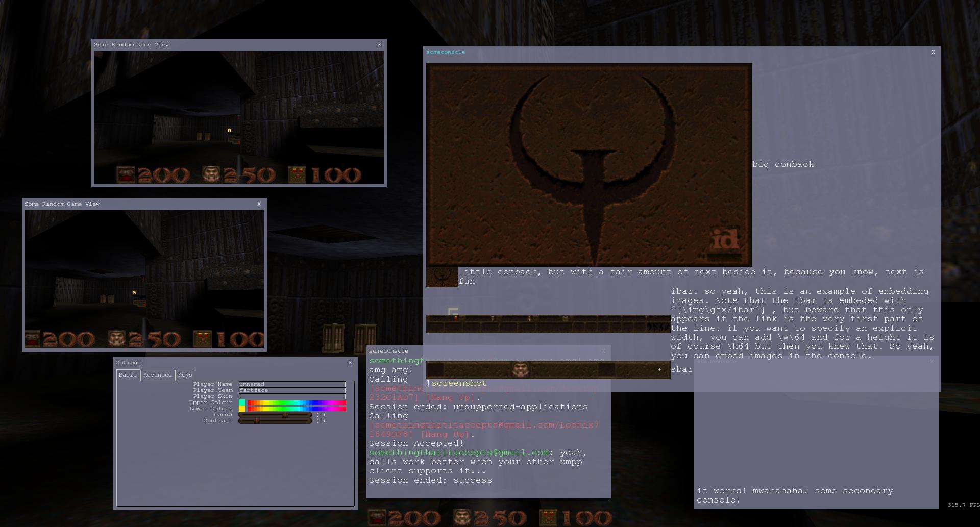Open the Keys tab in Options

[185, 375]
